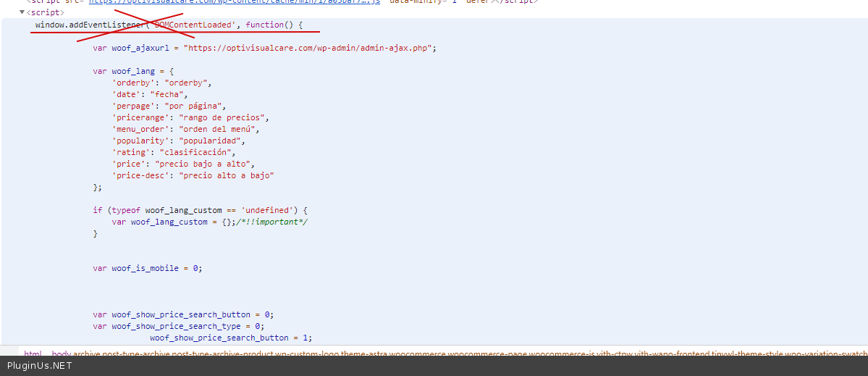Select the 'perpage' property line
The height and width of the screenshot is (376, 868).
point(167,106)
